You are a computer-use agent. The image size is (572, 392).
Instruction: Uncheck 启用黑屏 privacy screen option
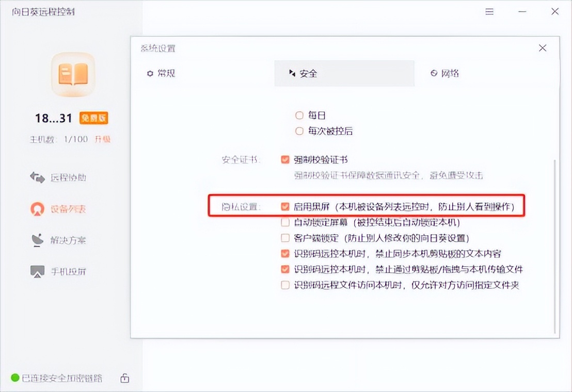click(x=285, y=206)
